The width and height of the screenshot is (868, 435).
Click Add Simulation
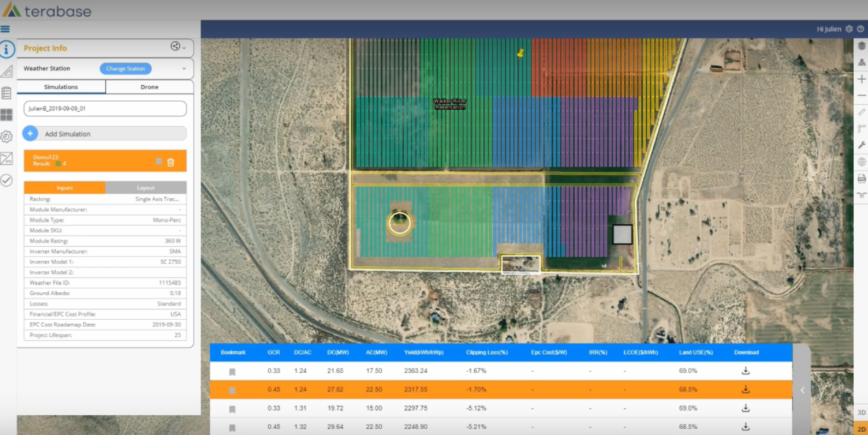67,134
